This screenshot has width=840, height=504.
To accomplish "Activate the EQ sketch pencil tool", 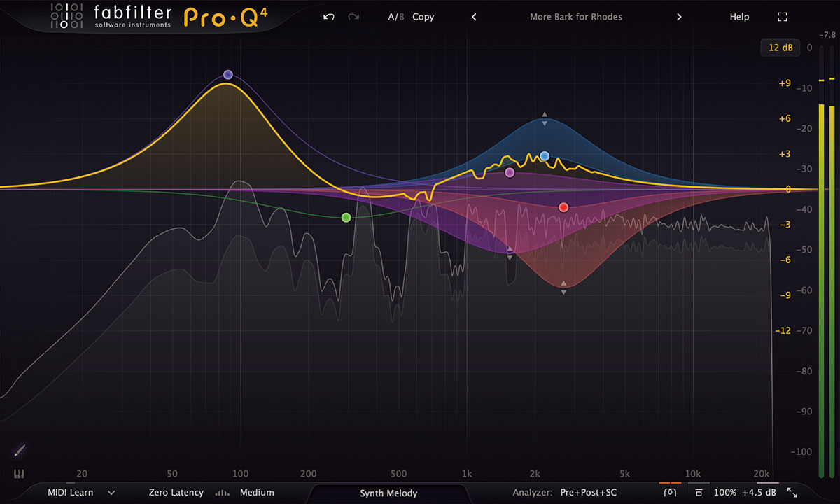I will coord(19,450).
